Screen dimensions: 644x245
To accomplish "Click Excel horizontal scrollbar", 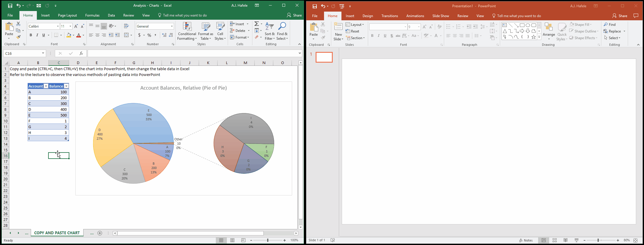I will point(190,233).
